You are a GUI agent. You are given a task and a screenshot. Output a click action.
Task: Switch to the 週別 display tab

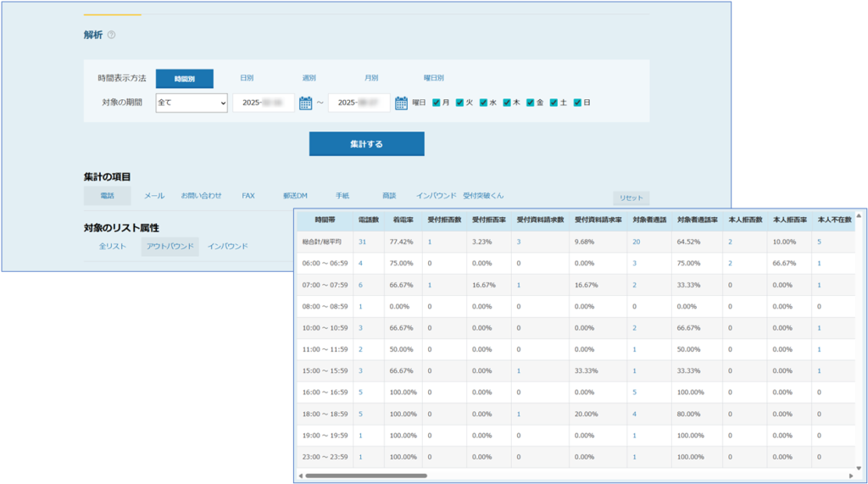point(309,78)
